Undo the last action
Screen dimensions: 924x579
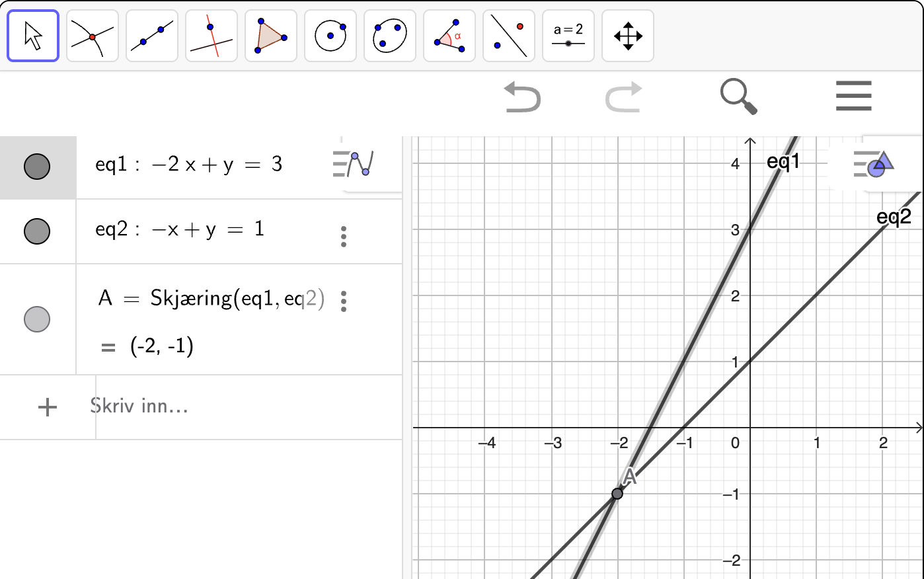click(522, 96)
